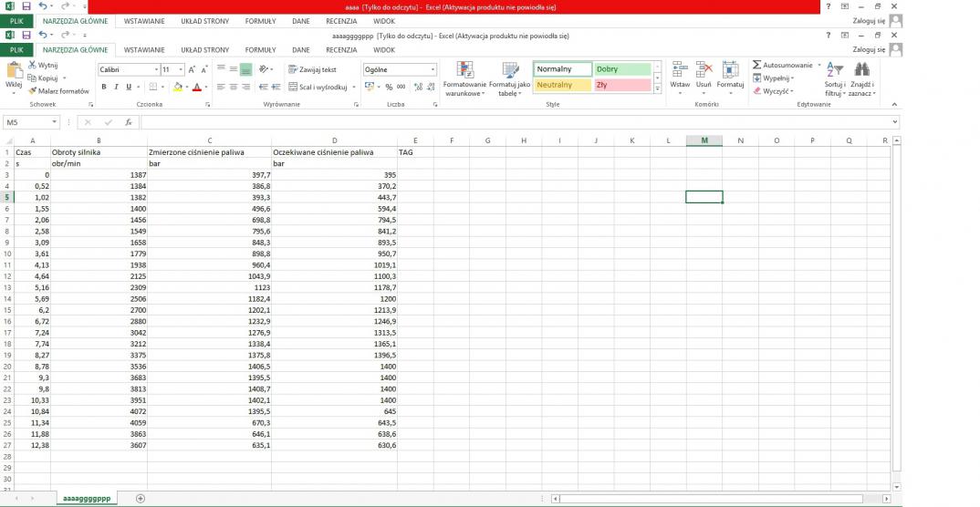Open Sortuj i filtruj
This screenshot has height=507, width=980.
835,79
